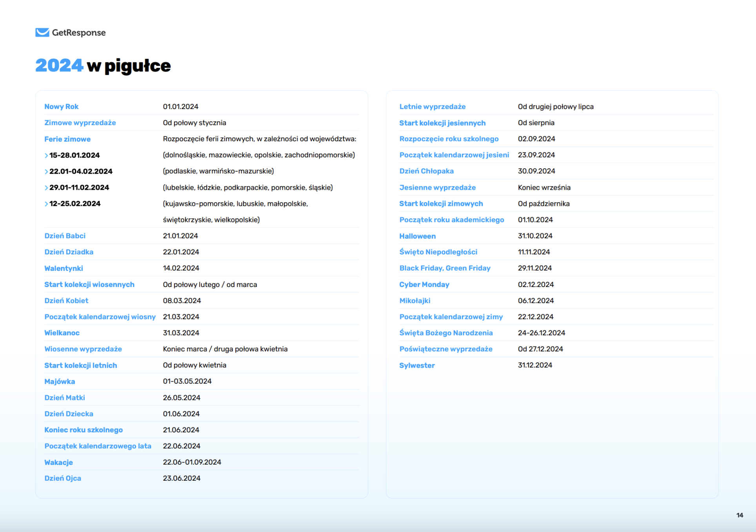This screenshot has width=756, height=532.
Task: Click the chevron beside 29.01-11.02.2024
Action: (46, 188)
